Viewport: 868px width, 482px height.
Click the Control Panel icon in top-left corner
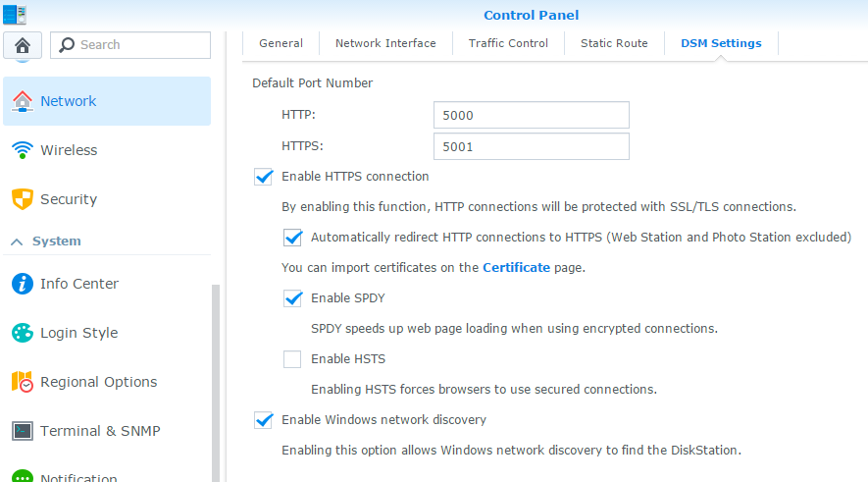(x=15, y=14)
